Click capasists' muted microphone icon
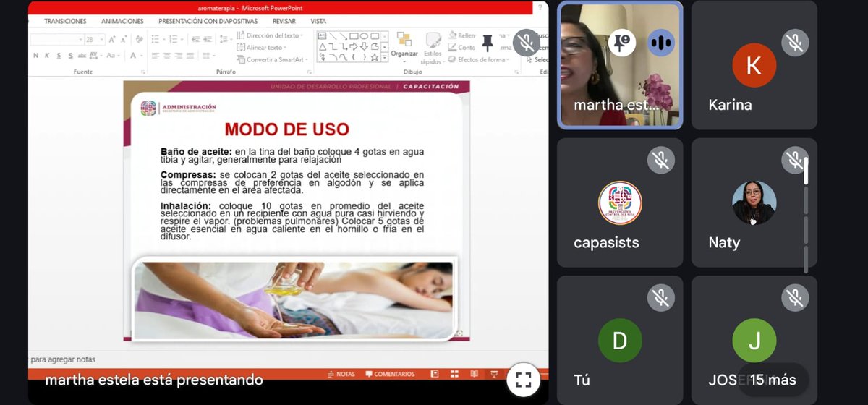868x405 pixels. point(660,160)
